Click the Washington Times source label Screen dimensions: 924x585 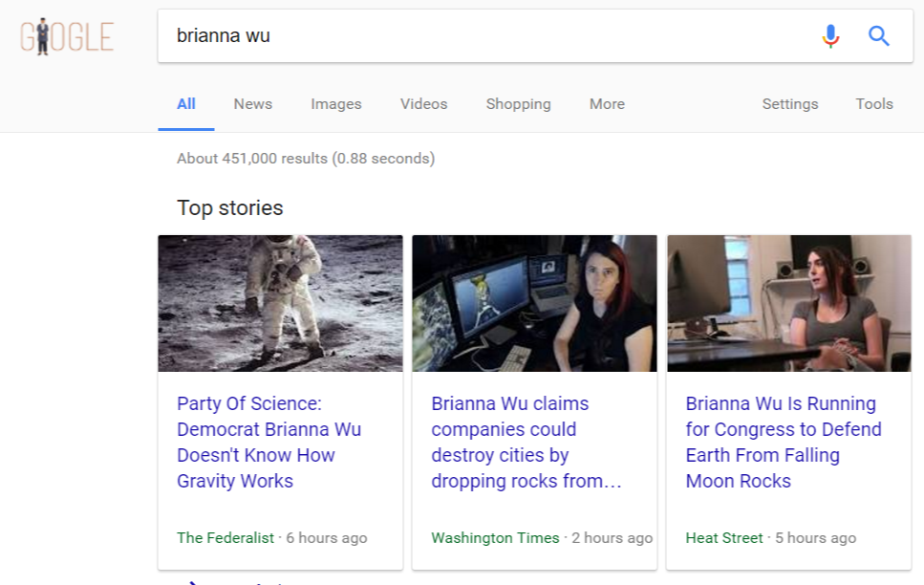point(495,538)
